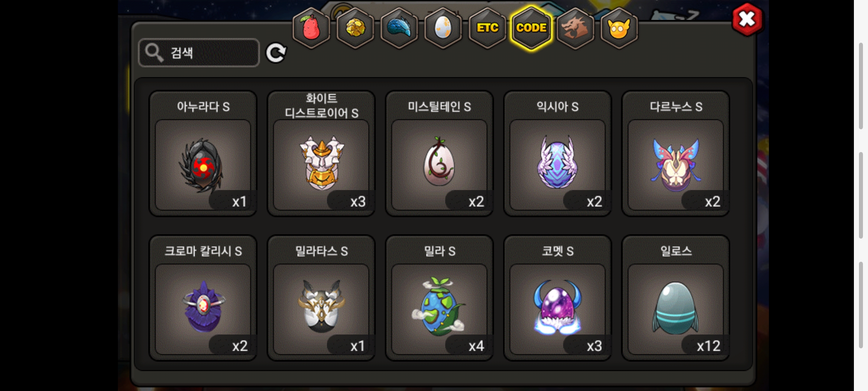Open the ETC category tab
This screenshot has width=868, height=391.
487,28
